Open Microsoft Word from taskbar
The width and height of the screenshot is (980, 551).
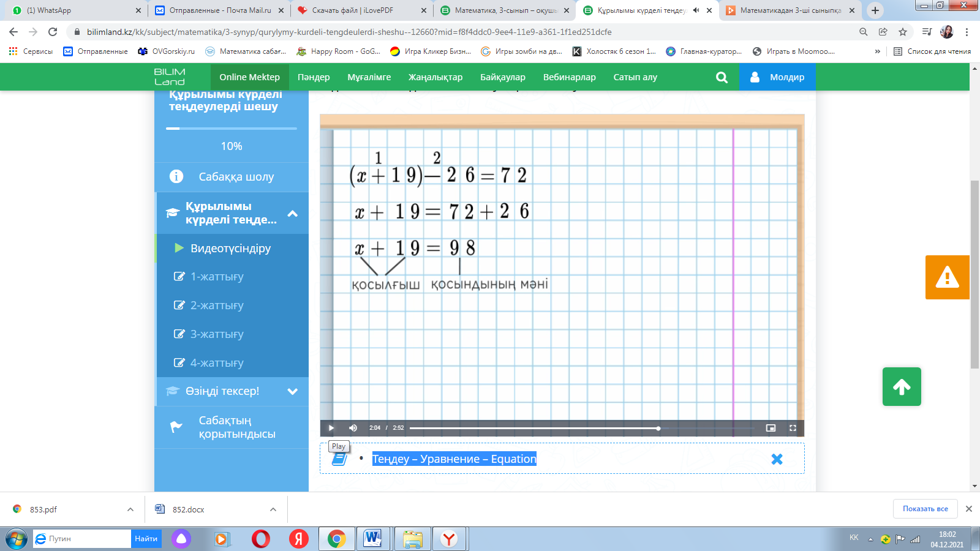372,539
